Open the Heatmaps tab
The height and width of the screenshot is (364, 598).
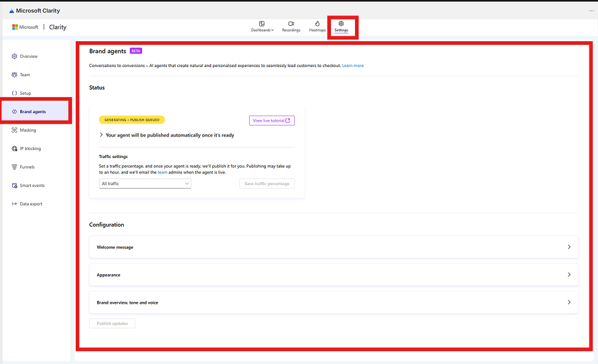pos(317,26)
